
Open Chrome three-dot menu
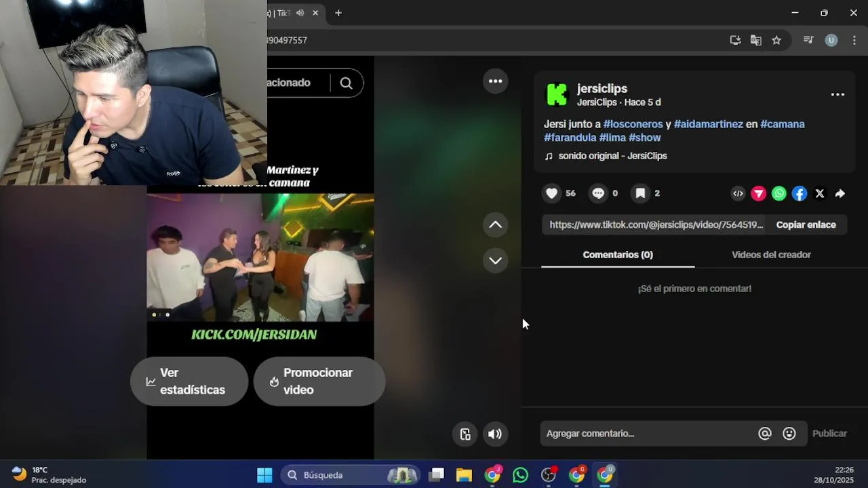854,41
